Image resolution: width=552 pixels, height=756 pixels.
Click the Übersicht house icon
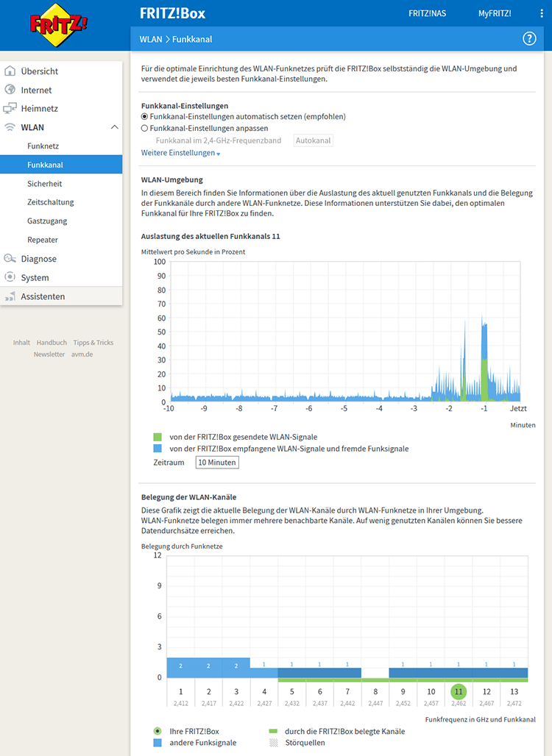pos(10,71)
